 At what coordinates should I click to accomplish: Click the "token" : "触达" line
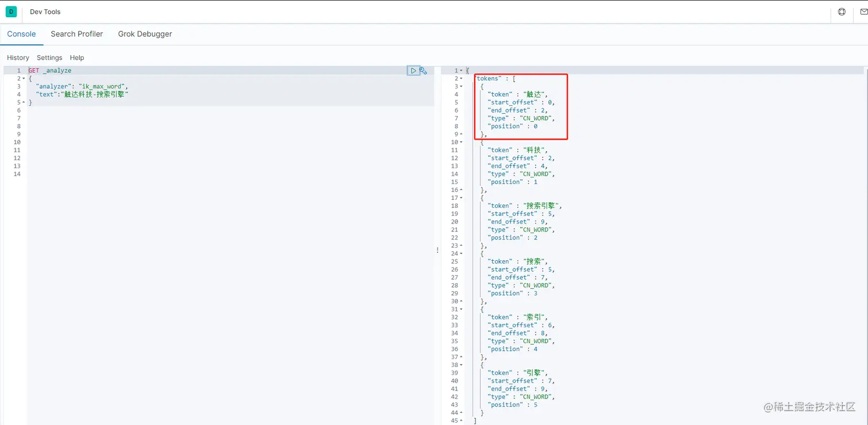(518, 95)
